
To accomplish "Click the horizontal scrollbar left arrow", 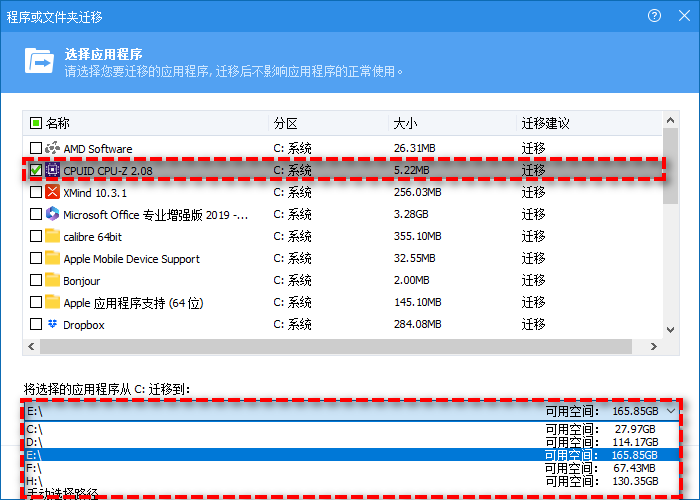I will (31, 346).
